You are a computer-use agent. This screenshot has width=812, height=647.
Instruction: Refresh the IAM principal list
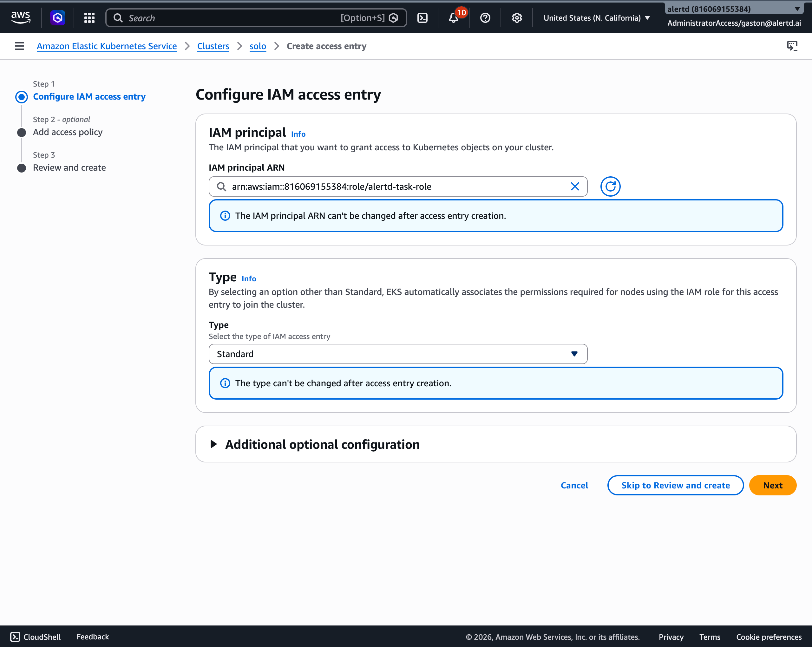point(610,186)
